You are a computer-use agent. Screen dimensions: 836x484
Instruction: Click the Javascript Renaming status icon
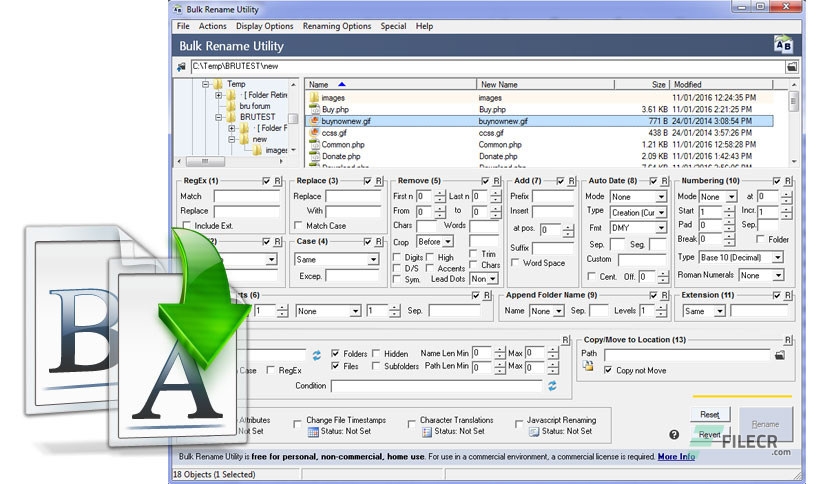tap(534, 432)
